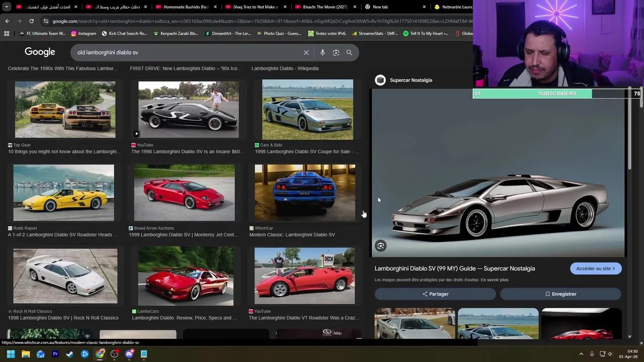
Task: Click the Enregistrer save button
Action: point(560,294)
